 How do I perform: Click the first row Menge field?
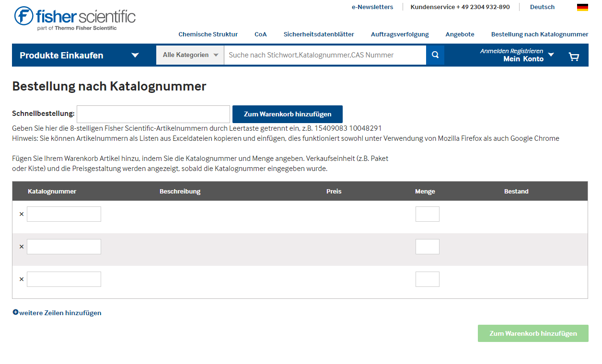click(x=428, y=214)
